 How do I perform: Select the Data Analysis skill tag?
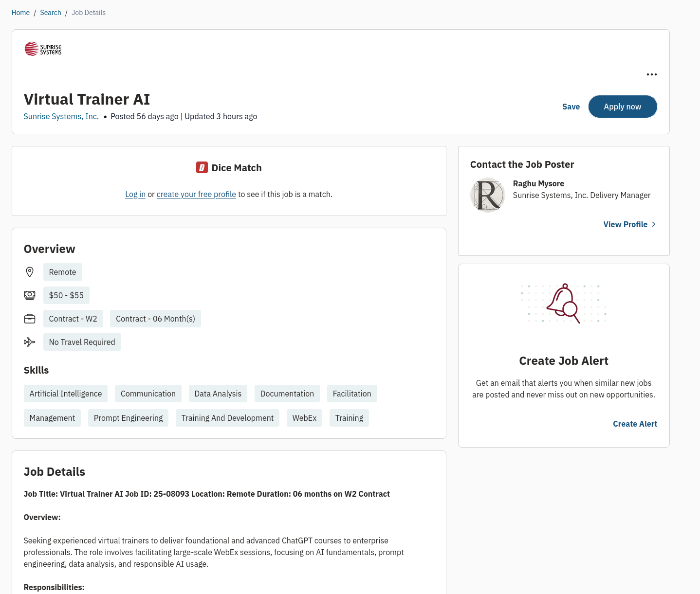click(218, 394)
